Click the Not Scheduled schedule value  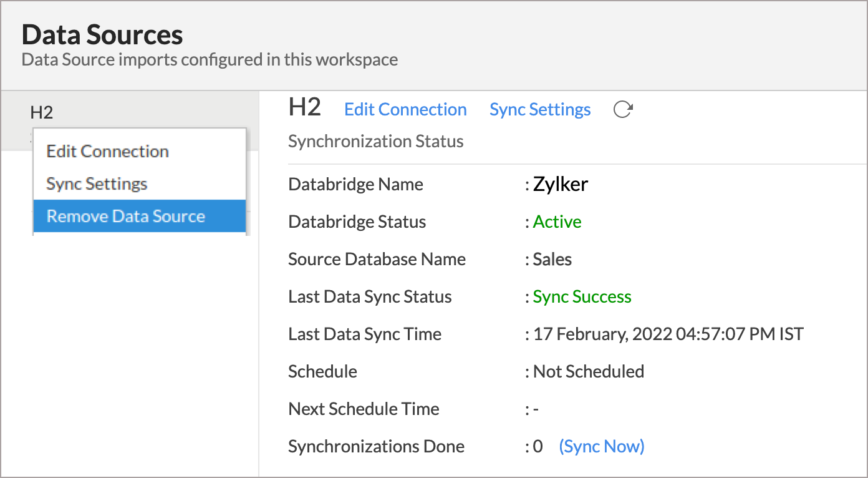click(x=587, y=371)
